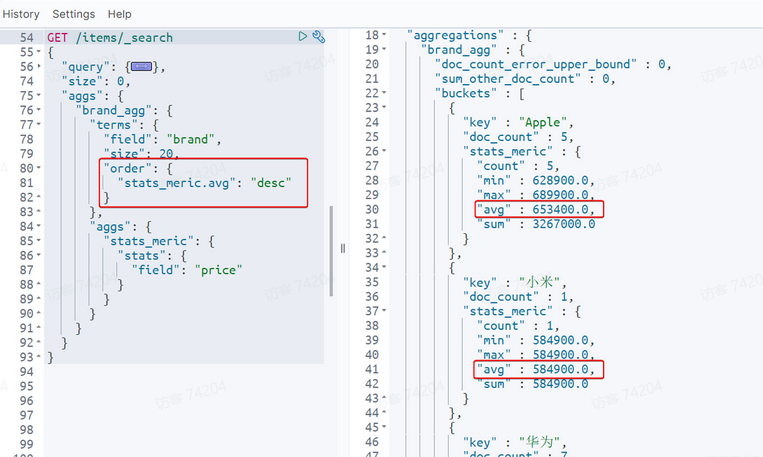The height and width of the screenshot is (457, 763).
Task: Collapse the Apple bucket fold at line 23
Action: point(384,107)
